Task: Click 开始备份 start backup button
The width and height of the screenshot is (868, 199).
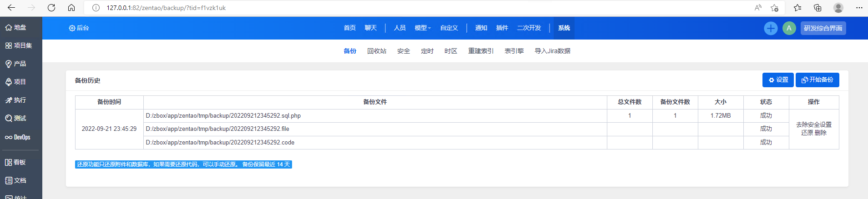Action: (x=817, y=80)
